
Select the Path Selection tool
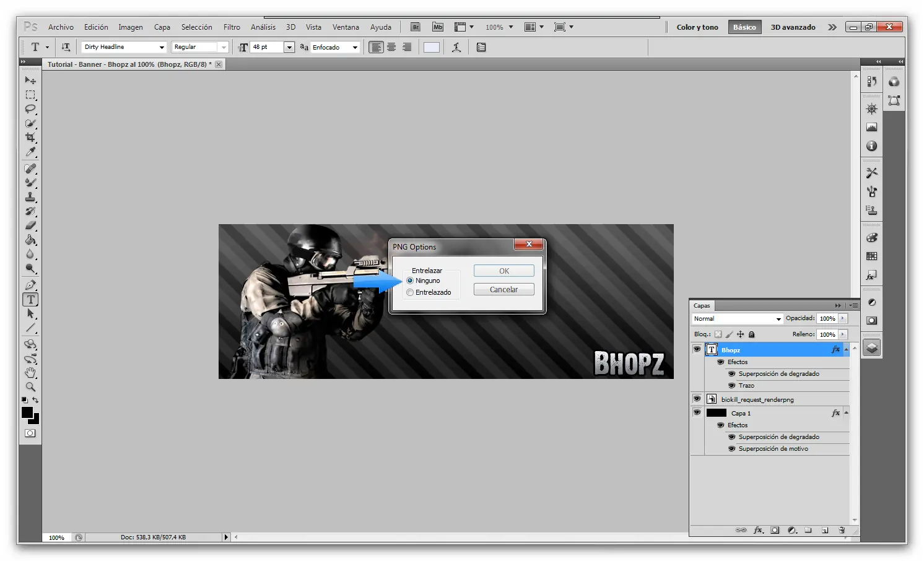click(30, 314)
